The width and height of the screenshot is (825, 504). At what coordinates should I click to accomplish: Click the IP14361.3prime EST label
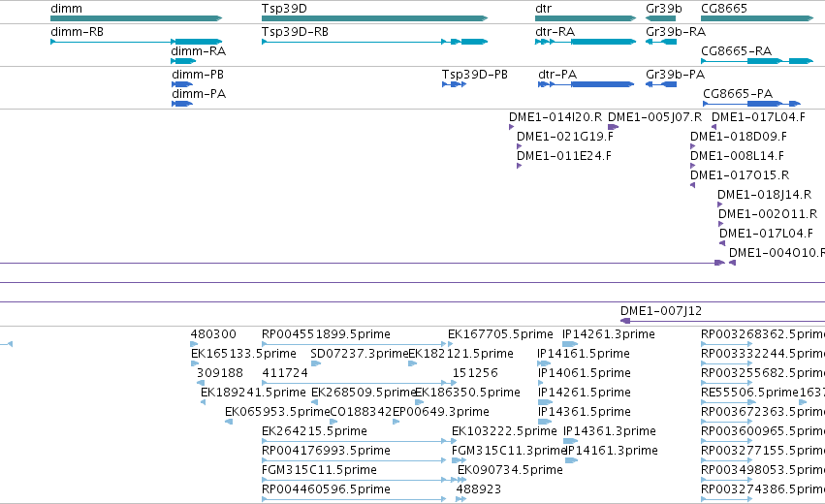coord(609,431)
